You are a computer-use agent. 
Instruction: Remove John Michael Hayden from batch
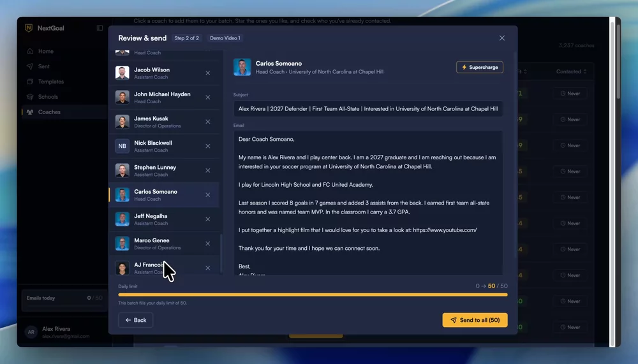(x=208, y=98)
